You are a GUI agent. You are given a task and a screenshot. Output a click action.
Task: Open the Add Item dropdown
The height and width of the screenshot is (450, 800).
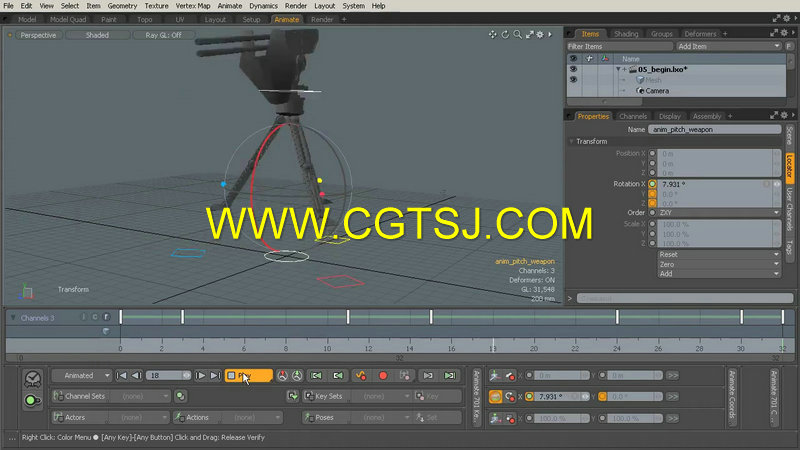(x=729, y=46)
